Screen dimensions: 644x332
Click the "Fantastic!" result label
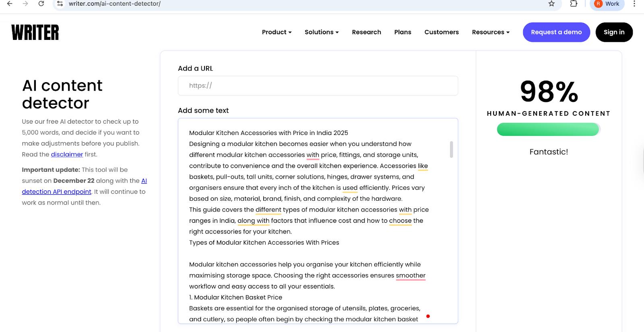(549, 152)
